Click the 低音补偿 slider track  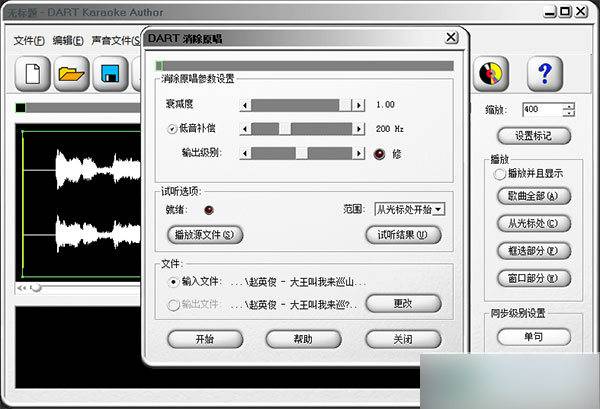coord(320,129)
